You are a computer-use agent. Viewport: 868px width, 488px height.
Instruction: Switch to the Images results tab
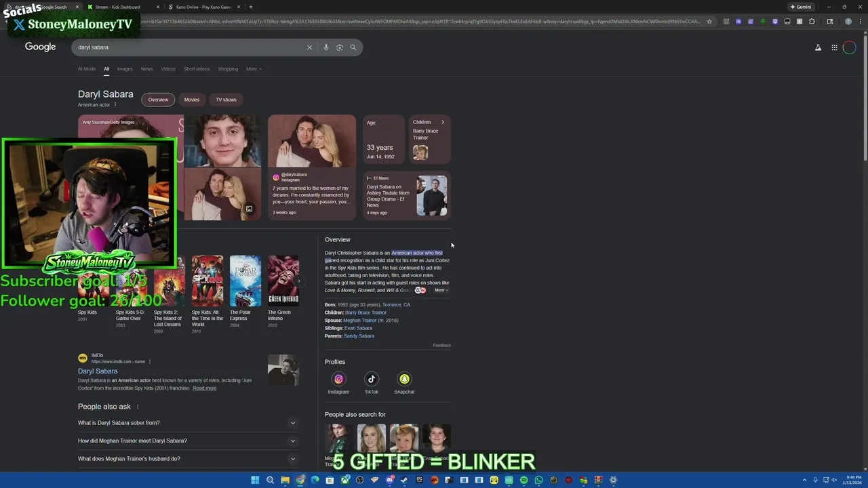tap(125, 68)
